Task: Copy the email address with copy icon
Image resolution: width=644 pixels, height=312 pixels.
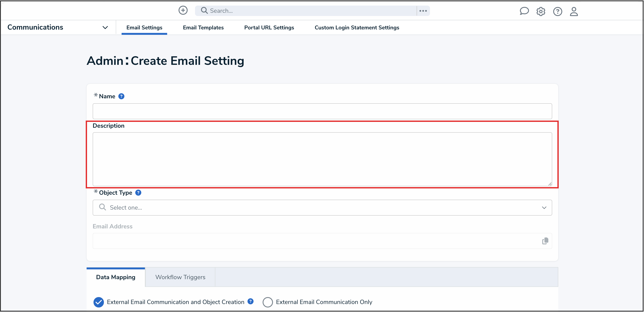Action: coord(545,241)
